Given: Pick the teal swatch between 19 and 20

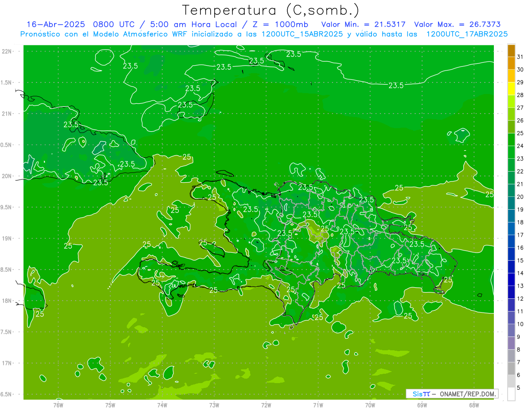Looking at the screenshot, I should pyautogui.click(x=511, y=203).
